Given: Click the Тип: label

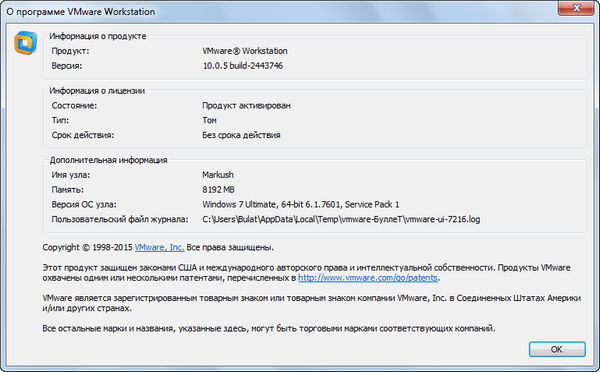Looking at the screenshot, I should [x=60, y=120].
